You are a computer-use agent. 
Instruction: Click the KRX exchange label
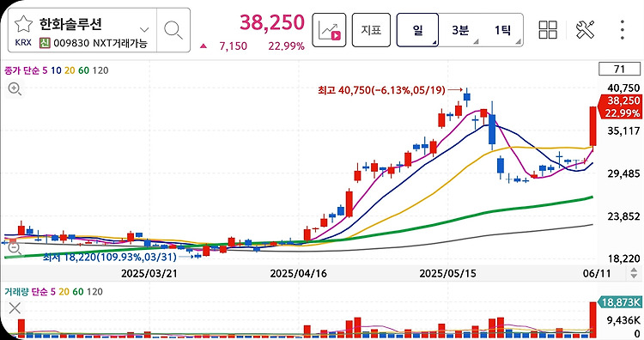23,43
